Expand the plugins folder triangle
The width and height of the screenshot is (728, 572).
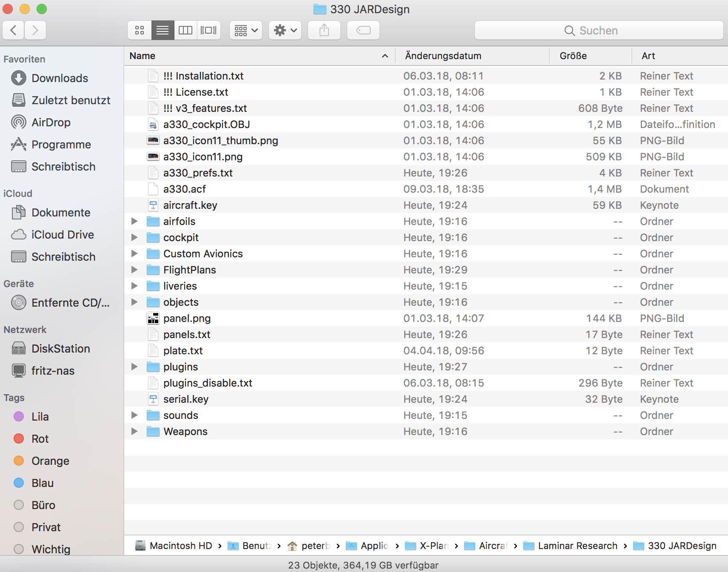(x=134, y=367)
